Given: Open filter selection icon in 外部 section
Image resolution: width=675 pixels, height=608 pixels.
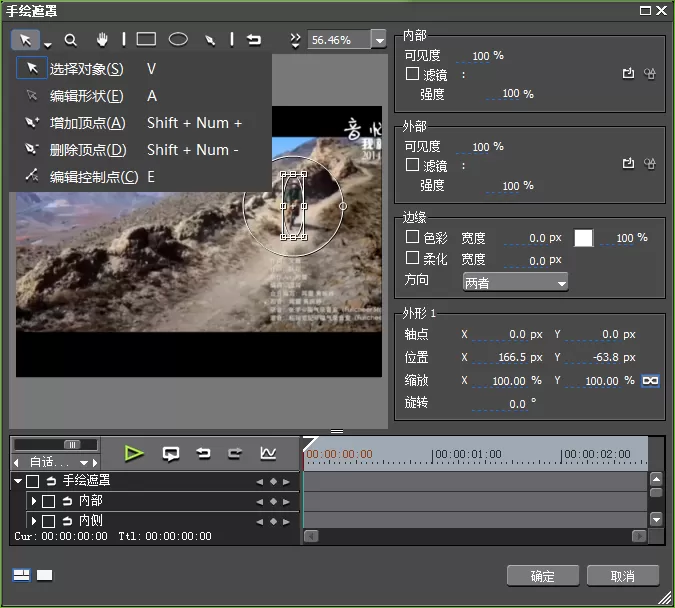Looking at the screenshot, I should [x=629, y=163].
